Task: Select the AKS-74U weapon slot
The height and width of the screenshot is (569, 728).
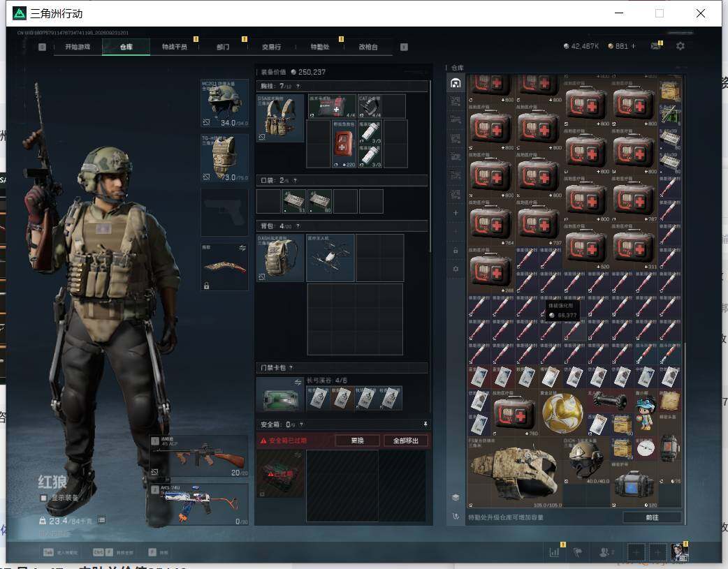Action: click(x=198, y=505)
